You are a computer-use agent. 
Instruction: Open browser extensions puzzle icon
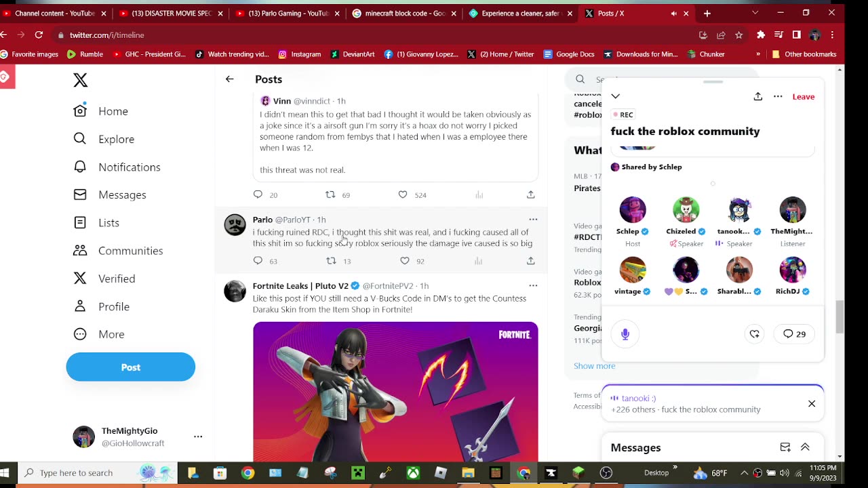[761, 35]
